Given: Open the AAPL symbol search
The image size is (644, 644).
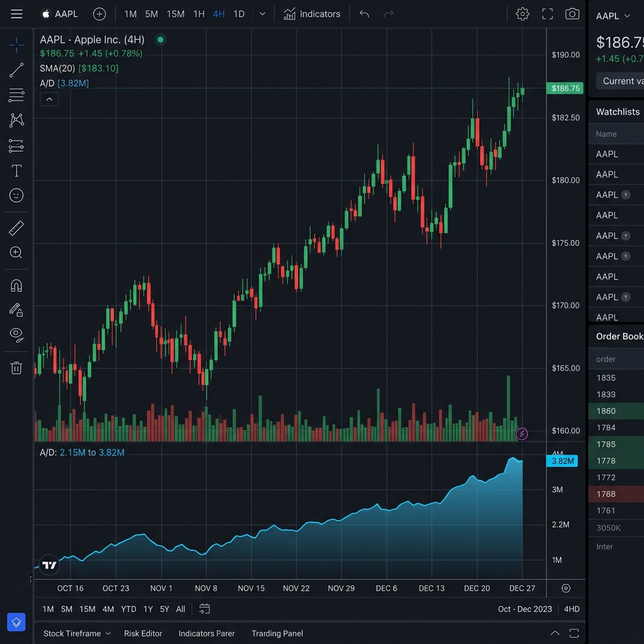Looking at the screenshot, I should pyautogui.click(x=60, y=14).
